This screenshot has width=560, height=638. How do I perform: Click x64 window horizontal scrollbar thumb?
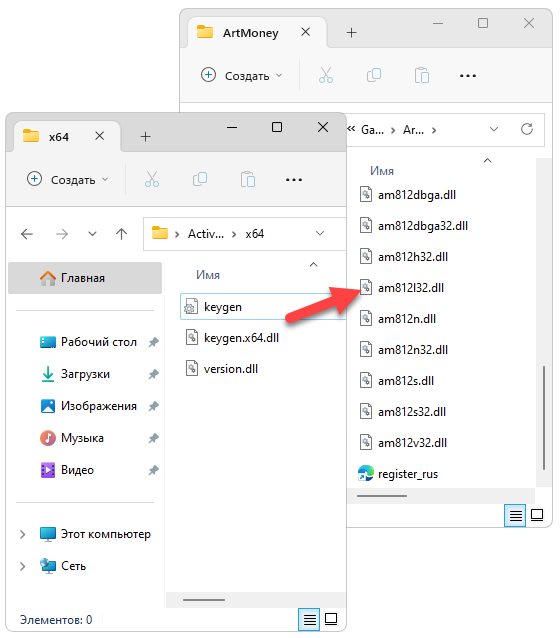tap(204, 600)
